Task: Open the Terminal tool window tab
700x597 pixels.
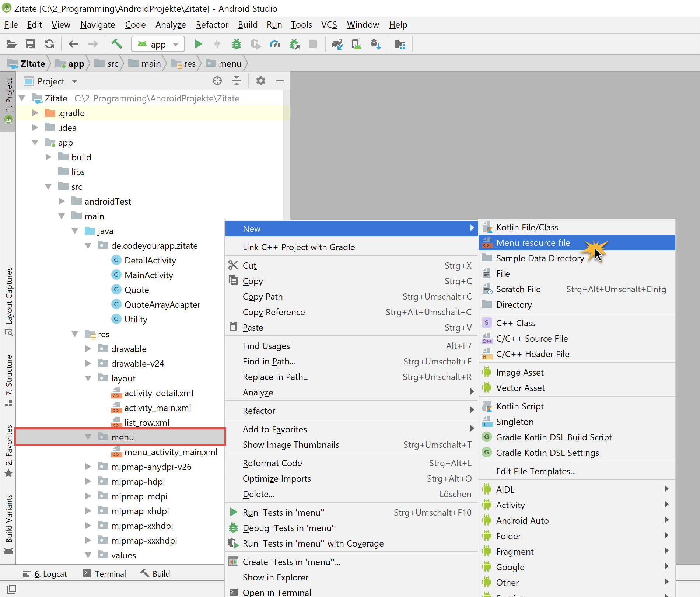Action: pos(105,573)
